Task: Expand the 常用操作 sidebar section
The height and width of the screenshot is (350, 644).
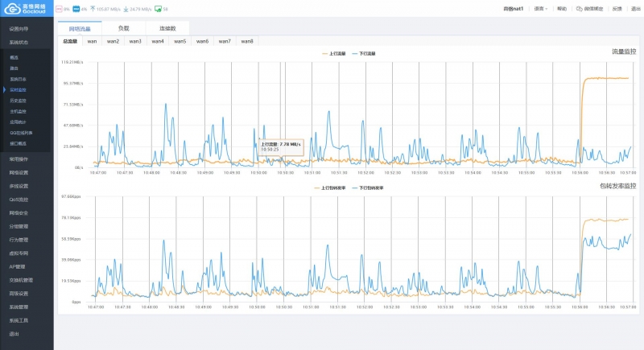Action: point(19,159)
